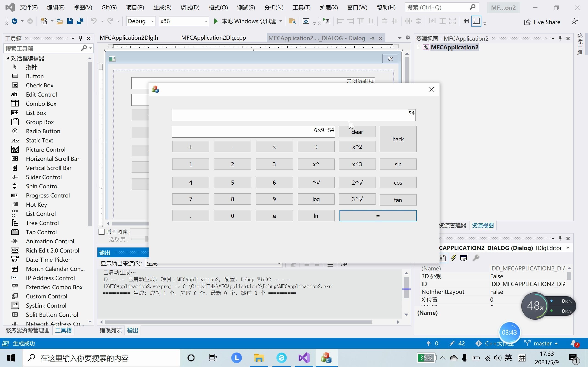Viewport: 588px width, 367px height.
Task: Select Radio Button control in toolbox
Action: [43, 131]
